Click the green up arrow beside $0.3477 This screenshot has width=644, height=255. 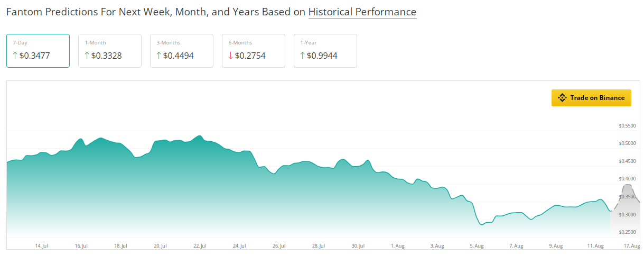(15, 56)
